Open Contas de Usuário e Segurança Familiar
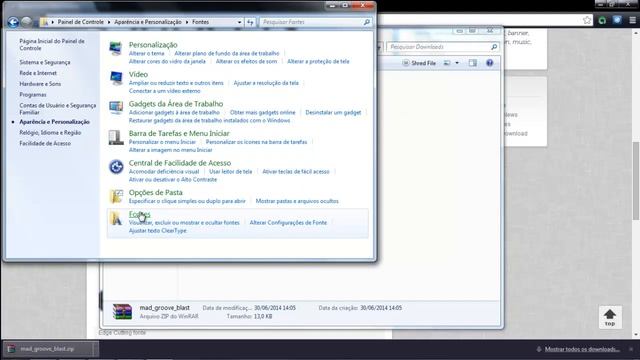 pos(58,109)
